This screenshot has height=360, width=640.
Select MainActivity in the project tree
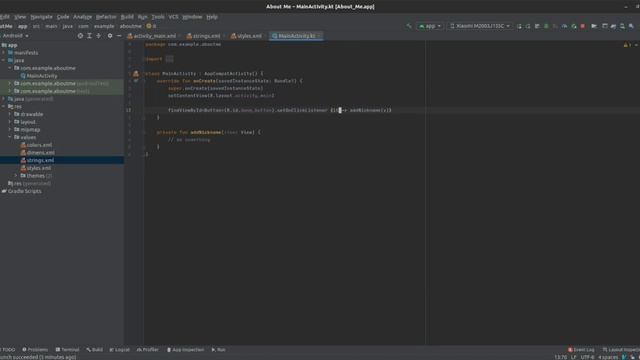(42, 76)
